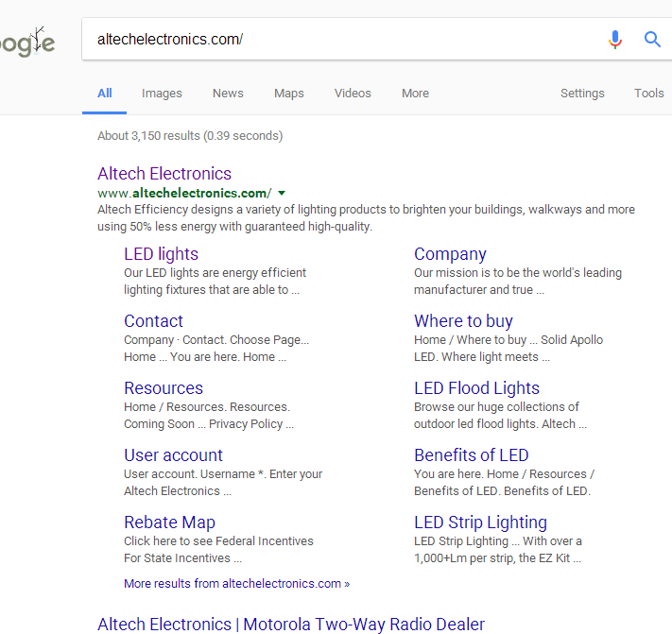Click the 'Click here to see Federal Incentives' snippet
The width and height of the screenshot is (672, 634).
tap(218, 549)
